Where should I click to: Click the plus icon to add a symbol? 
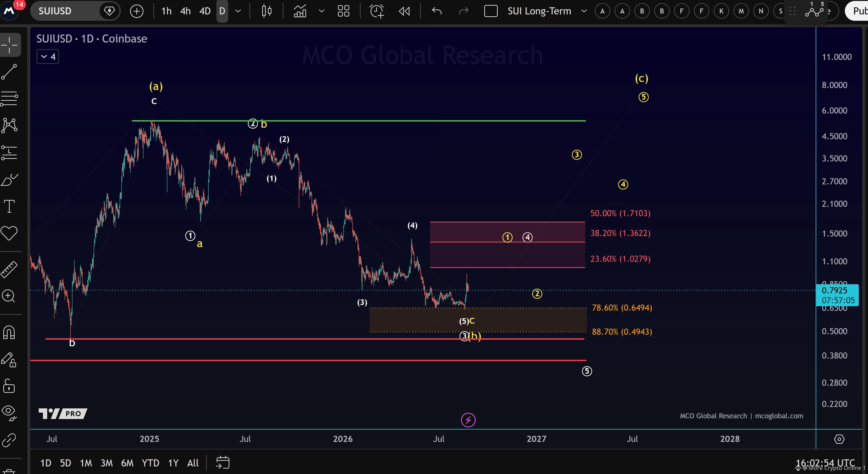tap(136, 11)
